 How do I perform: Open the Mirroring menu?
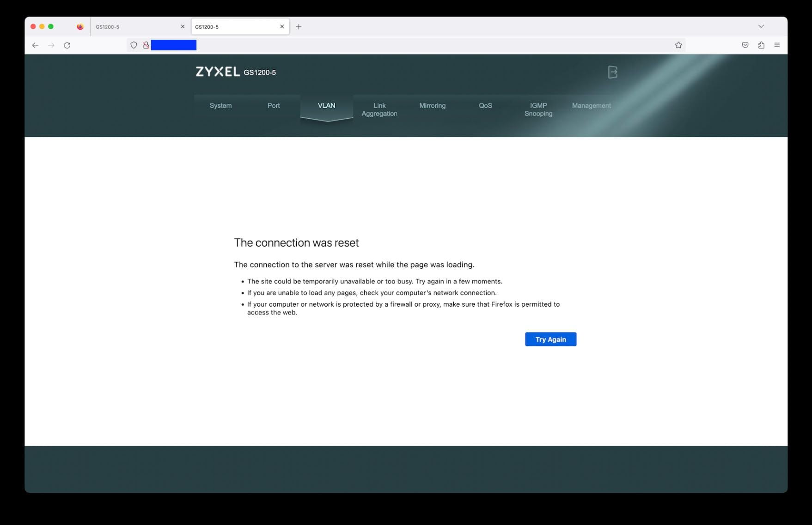(433, 106)
